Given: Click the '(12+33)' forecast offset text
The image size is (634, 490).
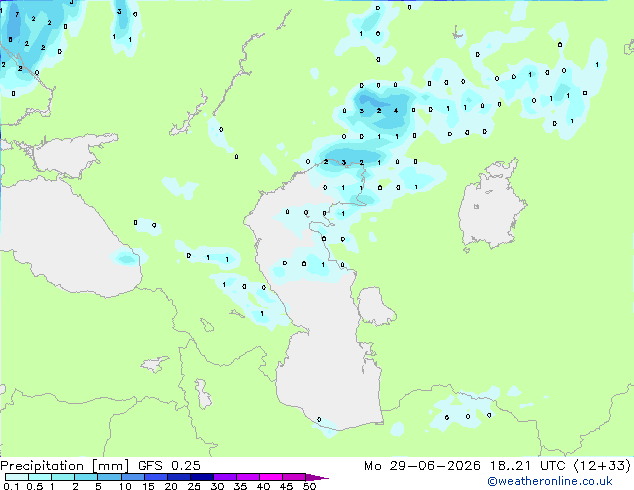Looking at the screenshot, I should [602, 466].
